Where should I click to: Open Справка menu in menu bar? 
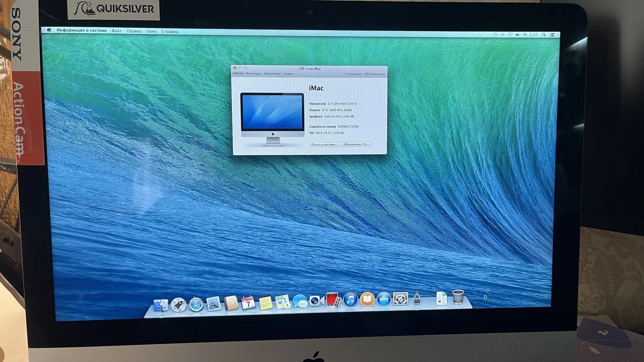170,32
